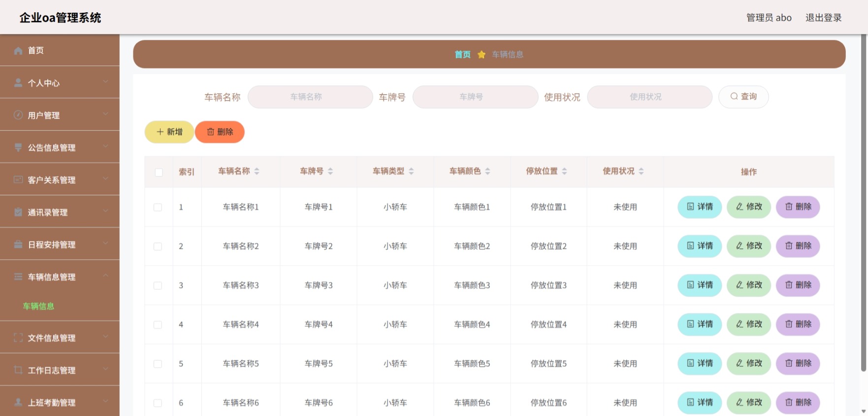Click in the 车牌号 search field
The width and height of the screenshot is (868, 416).
(475, 97)
